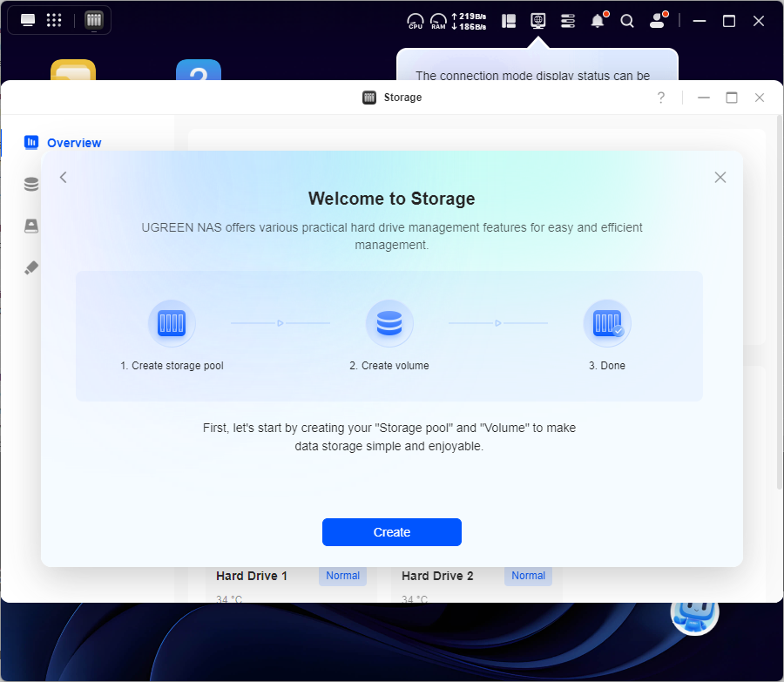This screenshot has height=682, width=784.
Task: View the RAM usage gauge
Action: [x=438, y=21]
